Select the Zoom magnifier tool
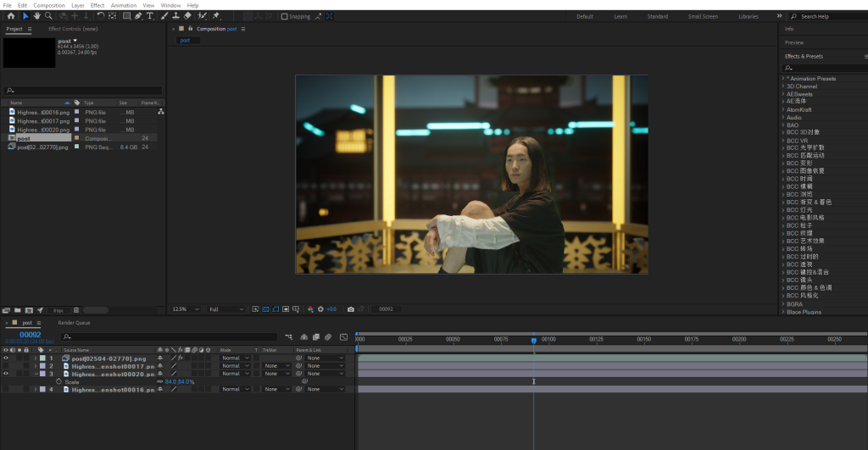 tap(48, 16)
